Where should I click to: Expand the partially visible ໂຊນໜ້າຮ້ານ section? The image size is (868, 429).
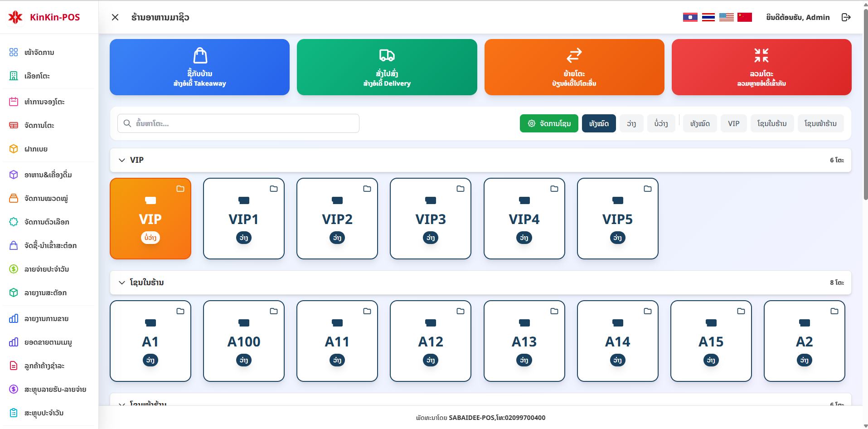click(121, 403)
